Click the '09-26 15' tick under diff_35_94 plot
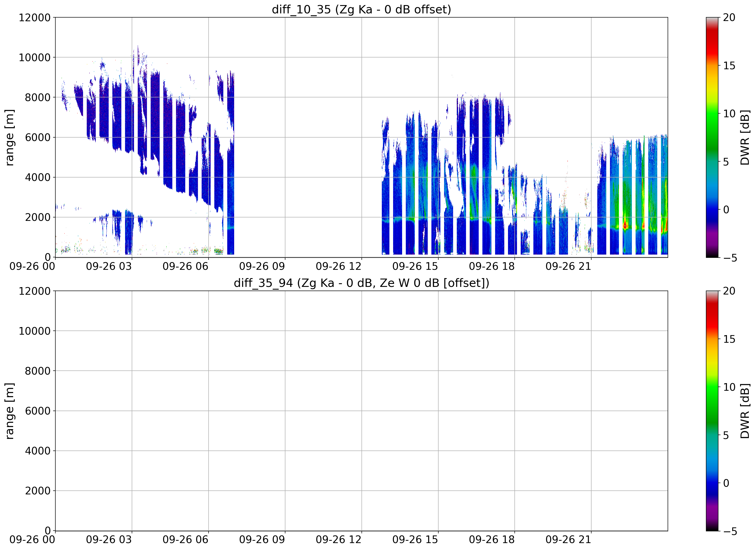The width and height of the screenshot is (756, 550). pos(415,539)
